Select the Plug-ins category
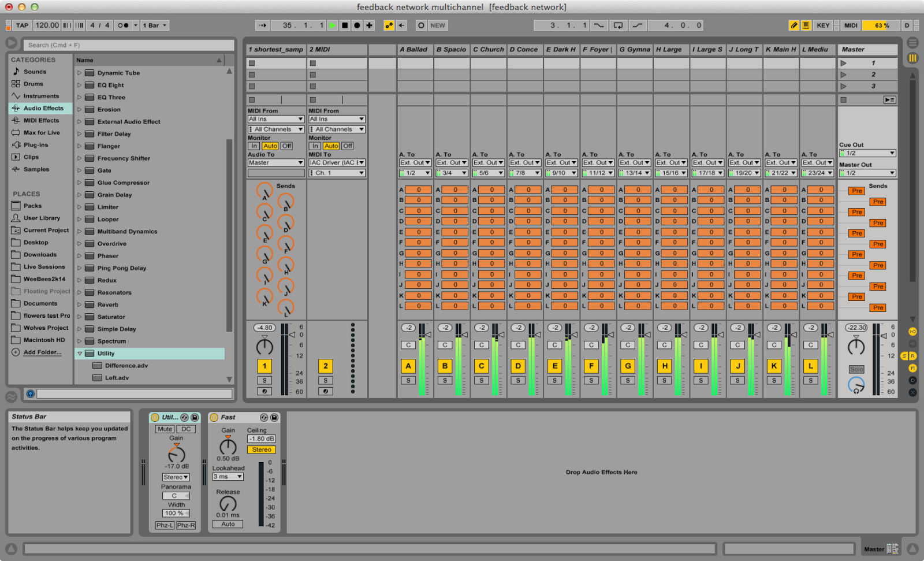 36,145
